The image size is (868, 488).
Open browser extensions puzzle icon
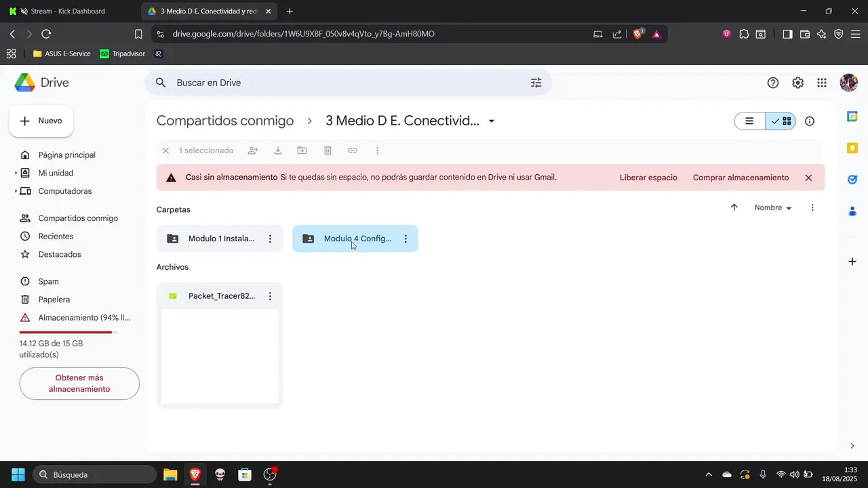tap(744, 34)
